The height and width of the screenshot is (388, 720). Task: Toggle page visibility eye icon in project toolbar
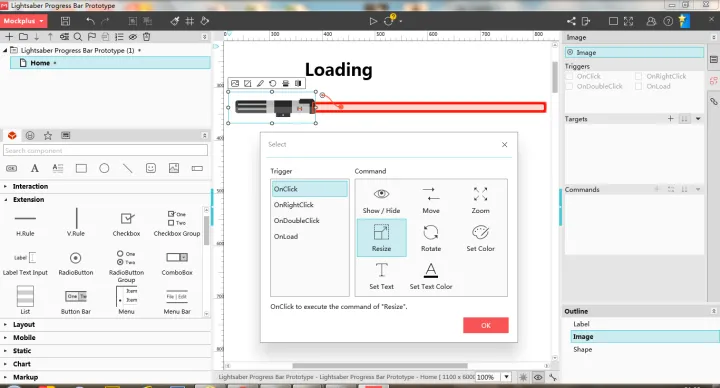click(133, 37)
